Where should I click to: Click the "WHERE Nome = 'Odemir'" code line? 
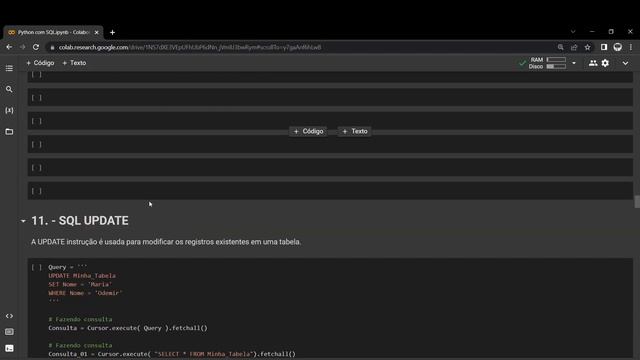[x=85, y=293]
